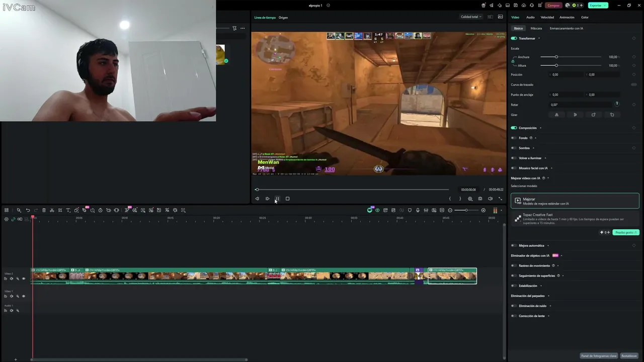Set the mark-in point brace icon

pyautogui.click(x=450, y=199)
